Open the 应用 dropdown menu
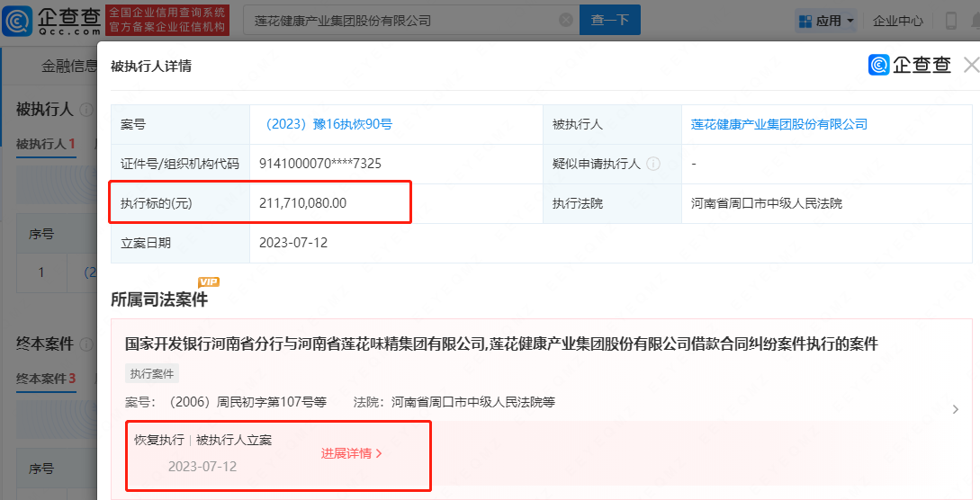 [826, 21]
